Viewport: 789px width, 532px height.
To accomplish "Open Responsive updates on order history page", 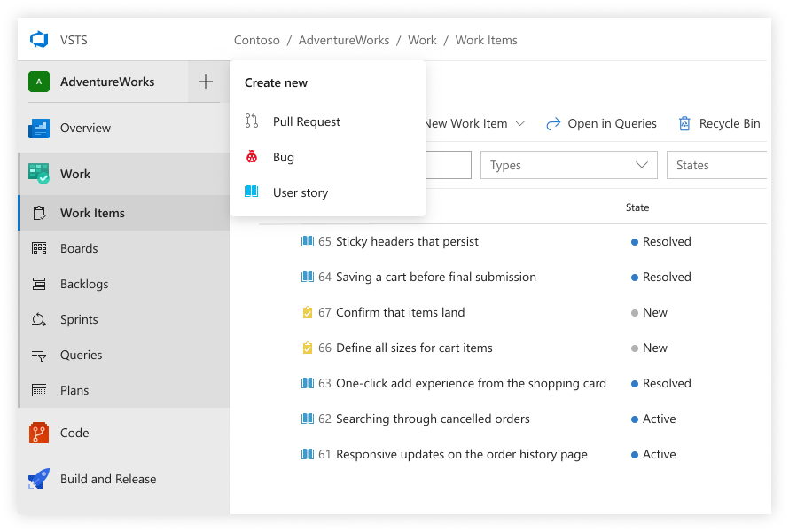I will [x=461, y=455].
